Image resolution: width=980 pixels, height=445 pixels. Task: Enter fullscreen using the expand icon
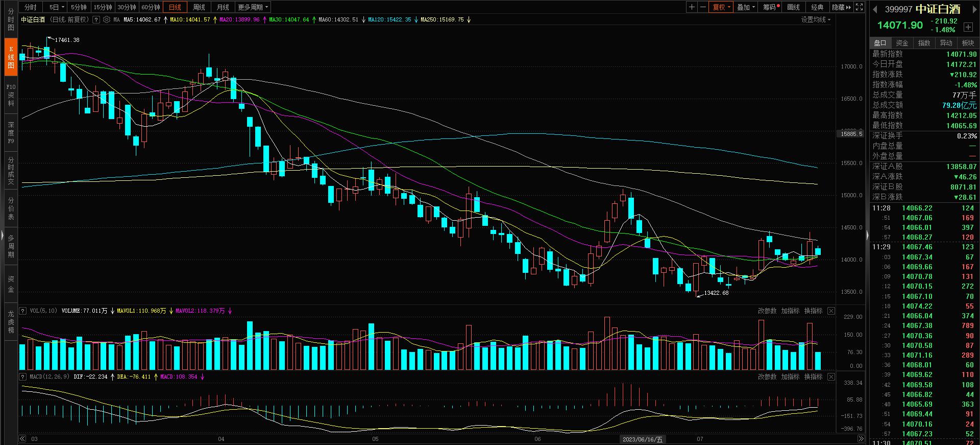[x=860, y=7]
